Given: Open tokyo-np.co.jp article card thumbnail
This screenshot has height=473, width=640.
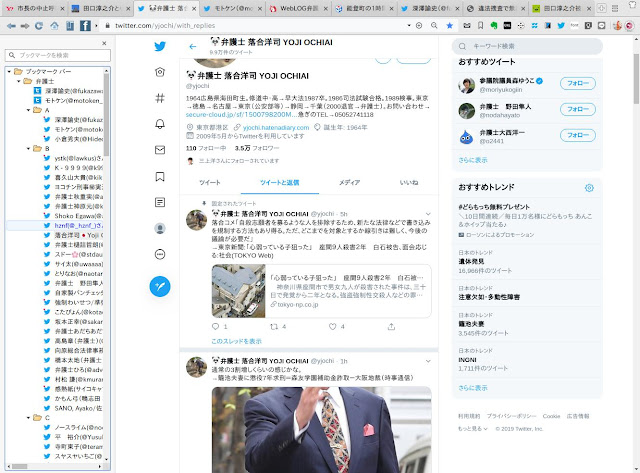Looking at the screenshot, I should pos(239,291).
